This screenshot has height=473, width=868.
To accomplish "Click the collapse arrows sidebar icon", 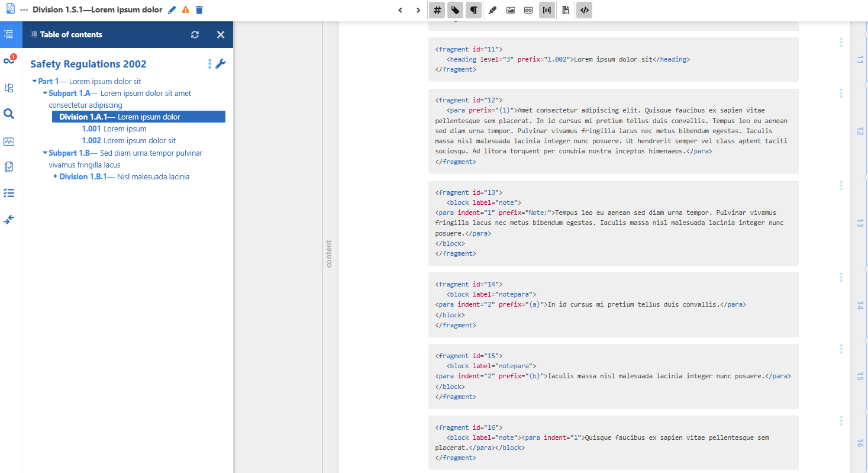I will [9, 220].
